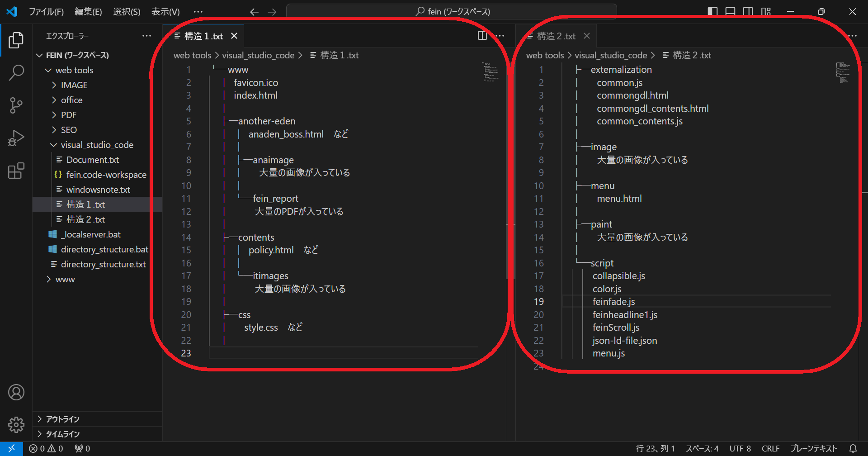Go to line via 行 23、列 1 indicator
Screen dimensions: 868x456
pyautogui.click(x=655, y=449)
